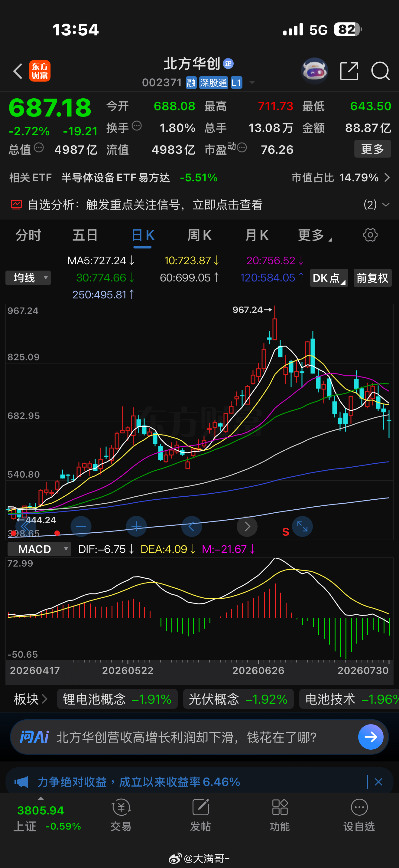Open the MACD indicator dropdown
Screen dimensions: 399x868
[39, 549]
